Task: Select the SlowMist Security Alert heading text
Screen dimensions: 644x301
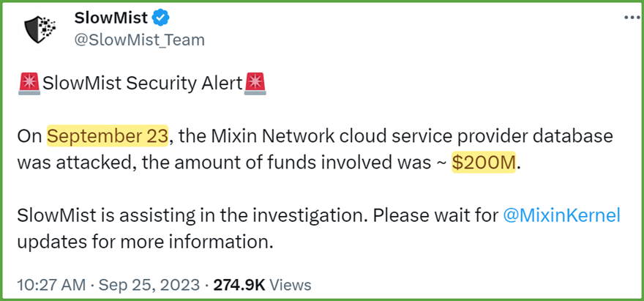Action: pos(143,84)
